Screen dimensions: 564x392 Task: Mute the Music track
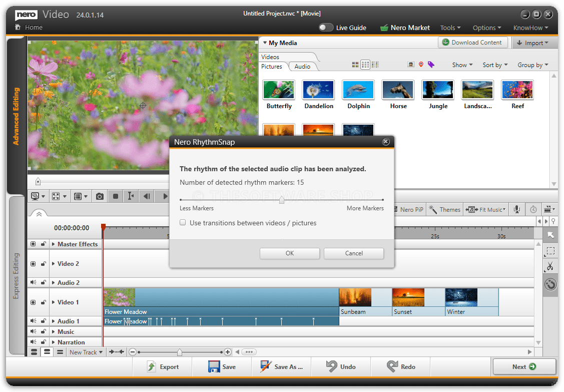(x=33, y=331)
